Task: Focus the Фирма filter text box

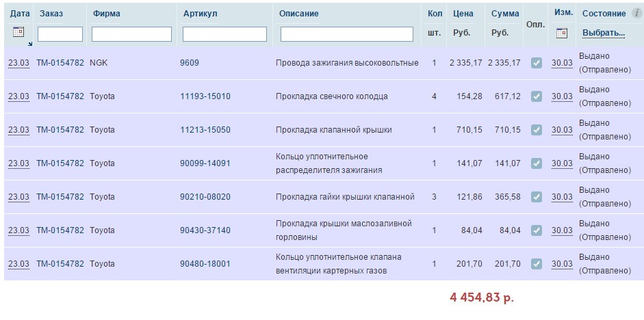Action: click(131, 34)
